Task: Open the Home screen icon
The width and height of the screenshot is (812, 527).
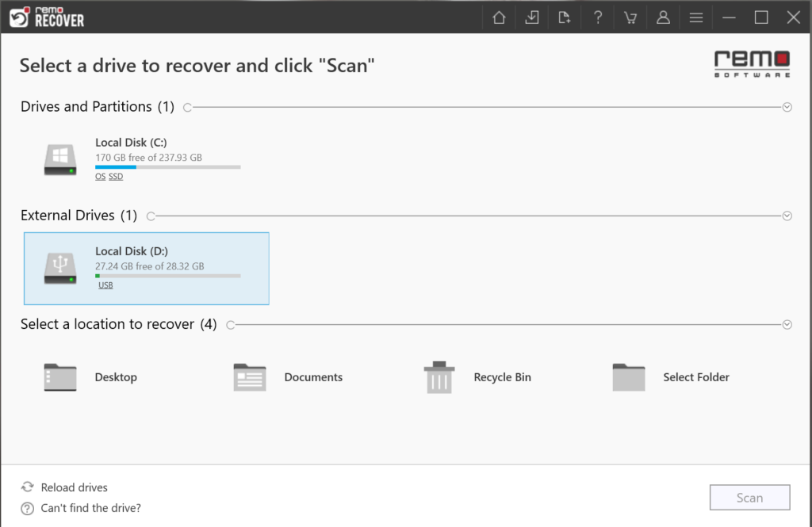Action: (x=498, y=17)
